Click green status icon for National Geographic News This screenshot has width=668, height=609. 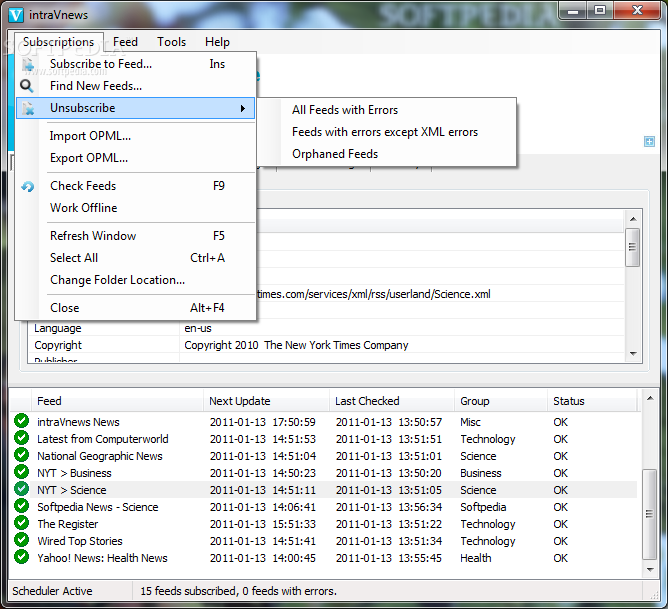pos(21,455)
